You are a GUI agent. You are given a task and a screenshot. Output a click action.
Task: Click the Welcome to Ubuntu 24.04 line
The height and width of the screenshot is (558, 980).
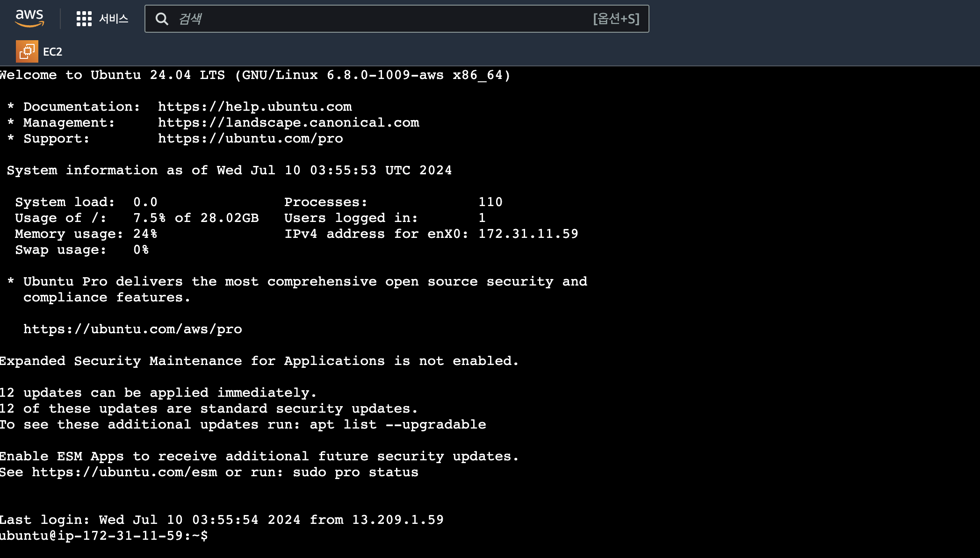pos(255,75)
